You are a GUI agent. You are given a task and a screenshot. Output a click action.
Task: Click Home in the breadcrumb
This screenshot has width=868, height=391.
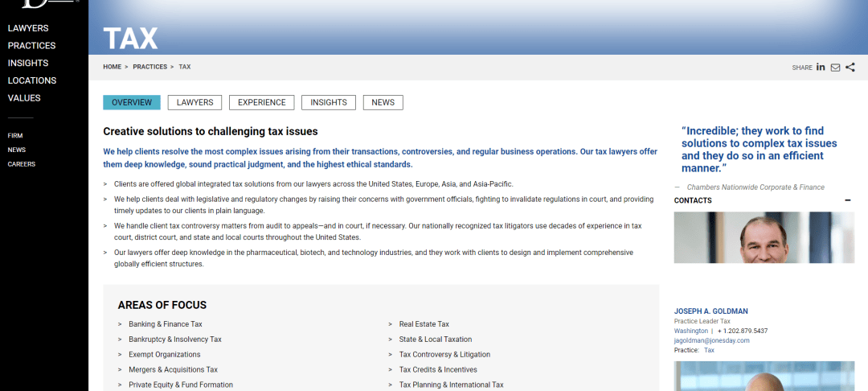[112, 67]
